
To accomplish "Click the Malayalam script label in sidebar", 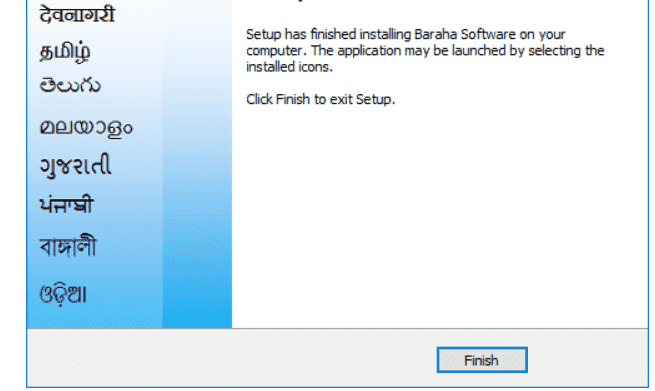I will coord(86,127).
